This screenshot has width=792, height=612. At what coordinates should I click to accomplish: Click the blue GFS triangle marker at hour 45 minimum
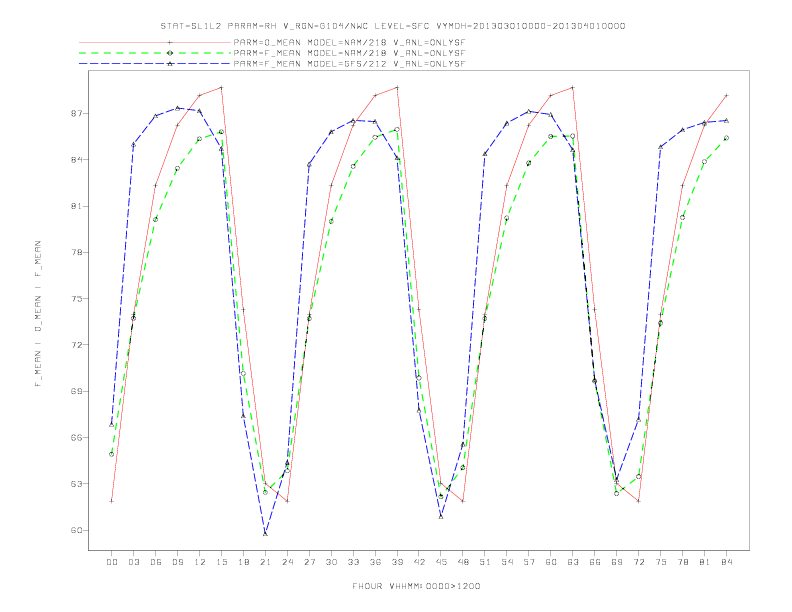pos(441,517)
